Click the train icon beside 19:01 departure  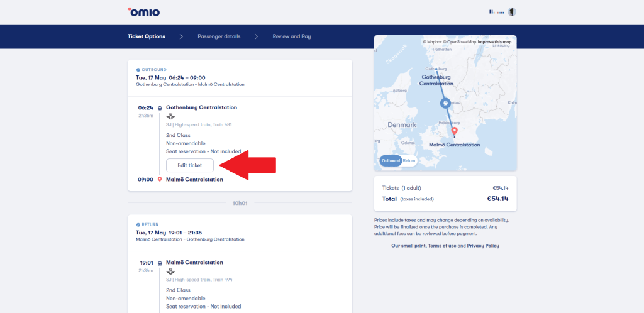(160, 263)
